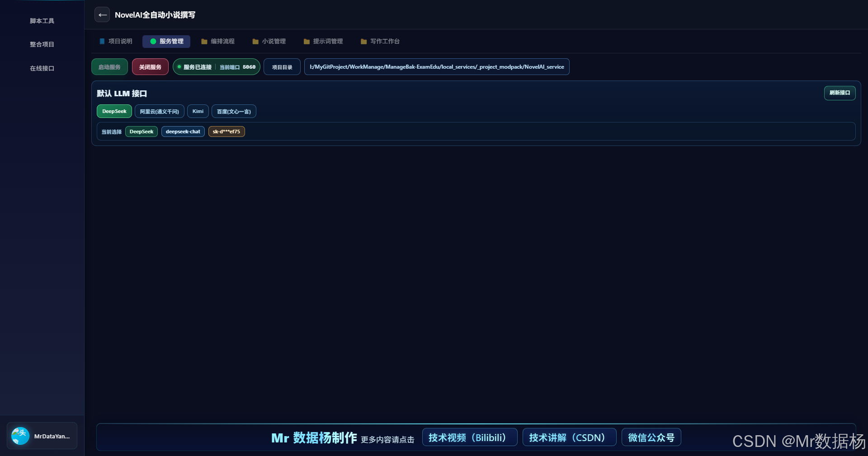
Task: Click the MrDataYan user avatar
Action: [20, 436]
